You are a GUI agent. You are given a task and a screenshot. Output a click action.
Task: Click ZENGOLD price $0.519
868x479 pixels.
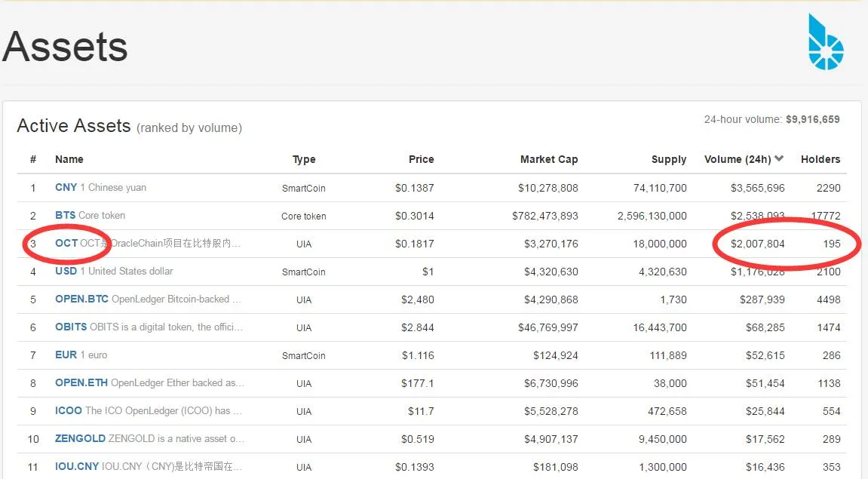coord(418,439)
